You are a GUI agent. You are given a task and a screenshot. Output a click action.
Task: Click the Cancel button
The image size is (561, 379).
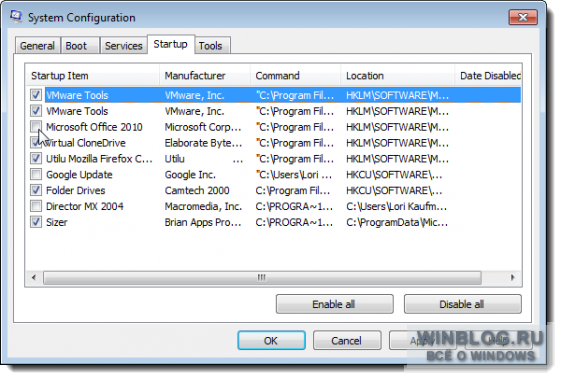346,340
